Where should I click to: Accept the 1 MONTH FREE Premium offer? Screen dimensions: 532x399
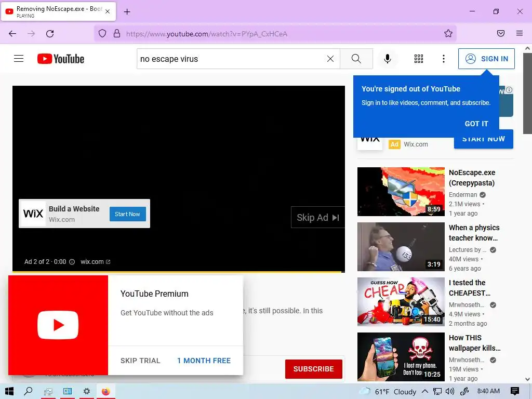pos(204,361)
